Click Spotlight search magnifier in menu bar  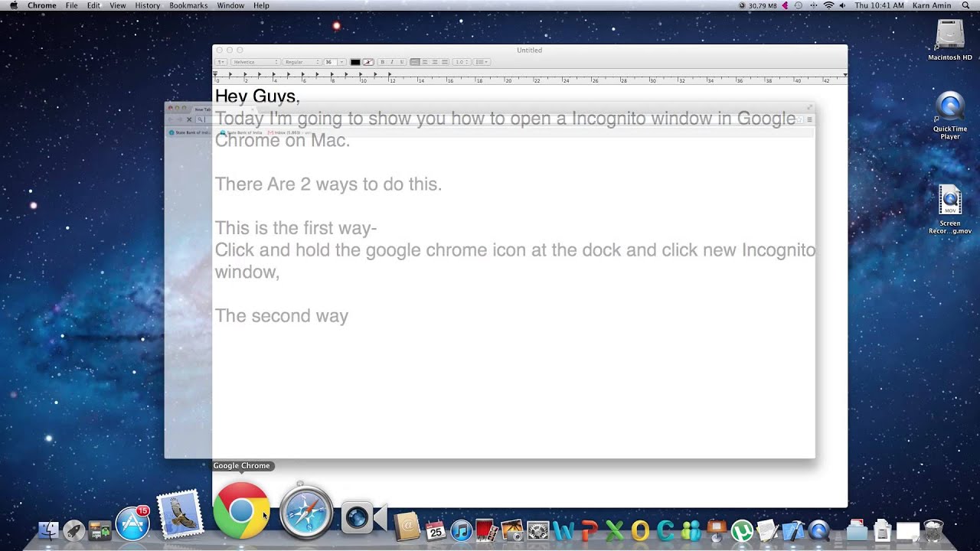(965, 5)
